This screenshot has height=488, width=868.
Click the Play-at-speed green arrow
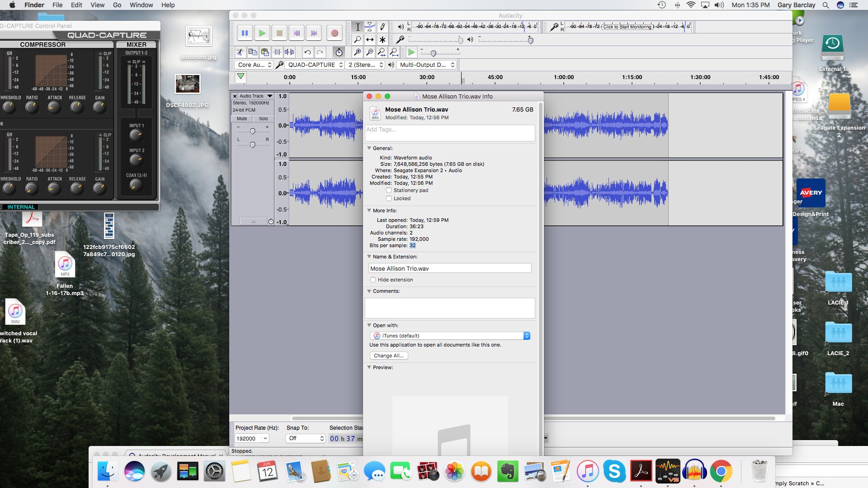pyautogui.click(x=411, y=52)
